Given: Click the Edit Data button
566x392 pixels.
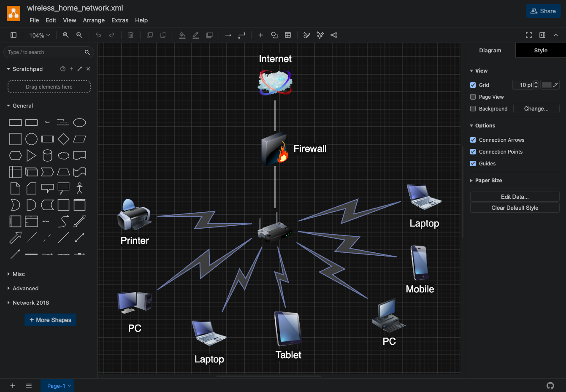Looking at the screenshot, I should tap(515, 197).
